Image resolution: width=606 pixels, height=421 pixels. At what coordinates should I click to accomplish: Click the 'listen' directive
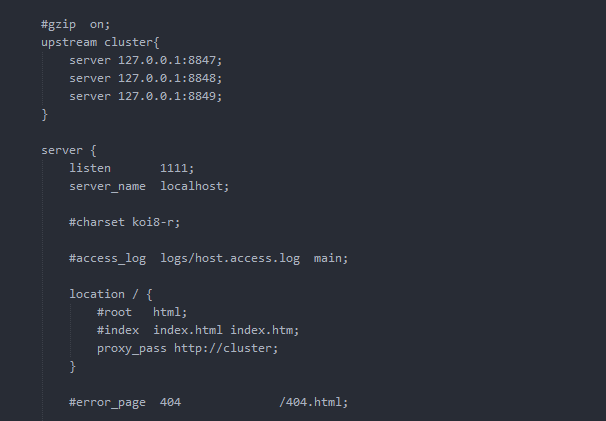(x=90, y=168)
